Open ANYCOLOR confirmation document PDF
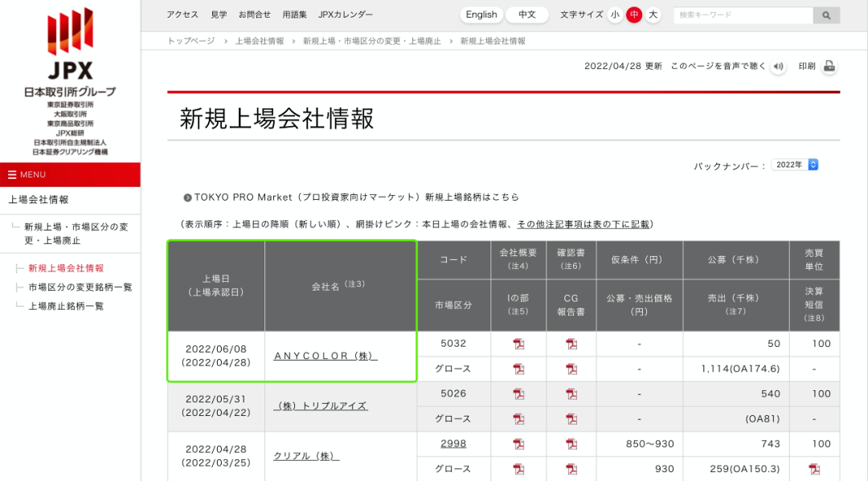Viewport: 868px width, 481px height. 571,344
